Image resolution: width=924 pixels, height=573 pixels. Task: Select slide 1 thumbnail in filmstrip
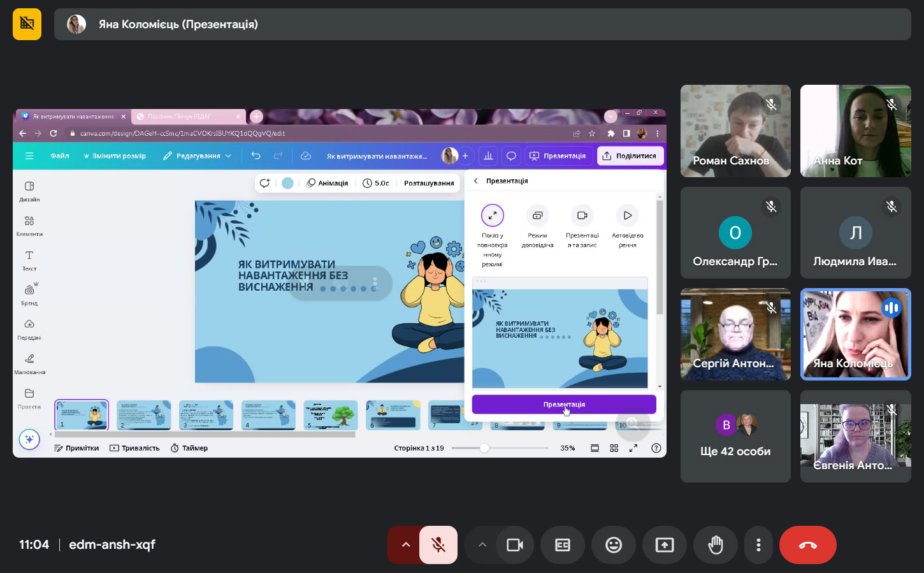82,415
